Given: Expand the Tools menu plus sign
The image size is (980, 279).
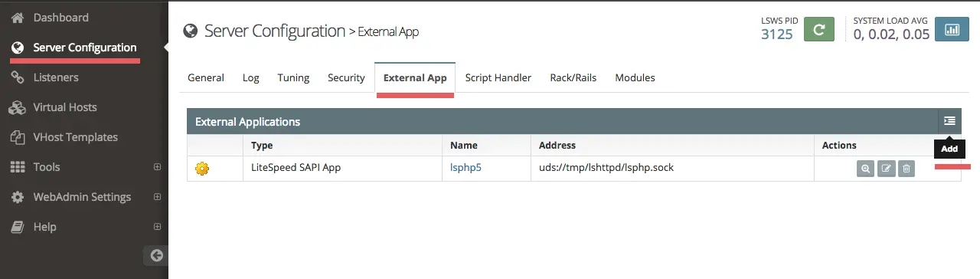Looking at the screenshot, I should 157,167.
